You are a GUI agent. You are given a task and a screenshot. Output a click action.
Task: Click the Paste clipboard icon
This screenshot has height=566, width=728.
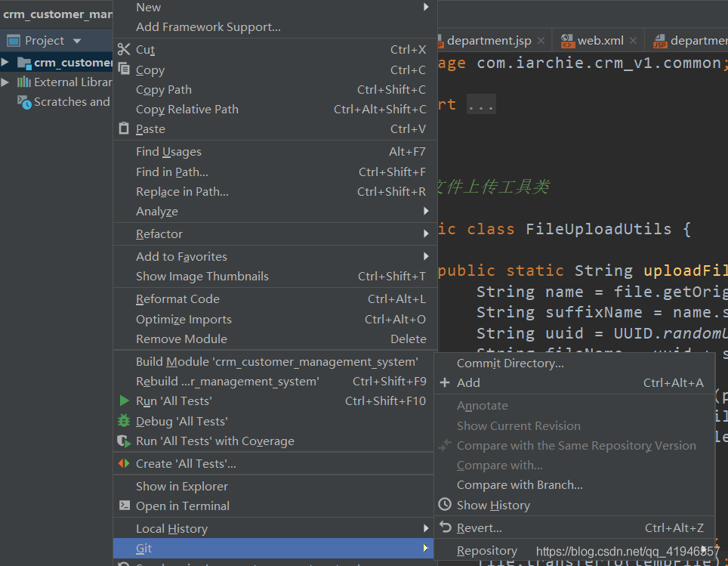pyautogui.click(x=124, y=128)
